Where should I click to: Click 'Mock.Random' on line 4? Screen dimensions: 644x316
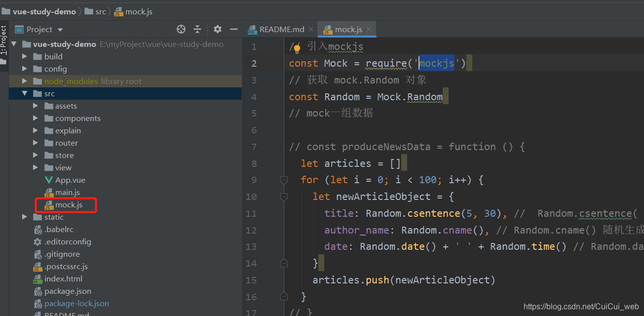click(410, 97)
